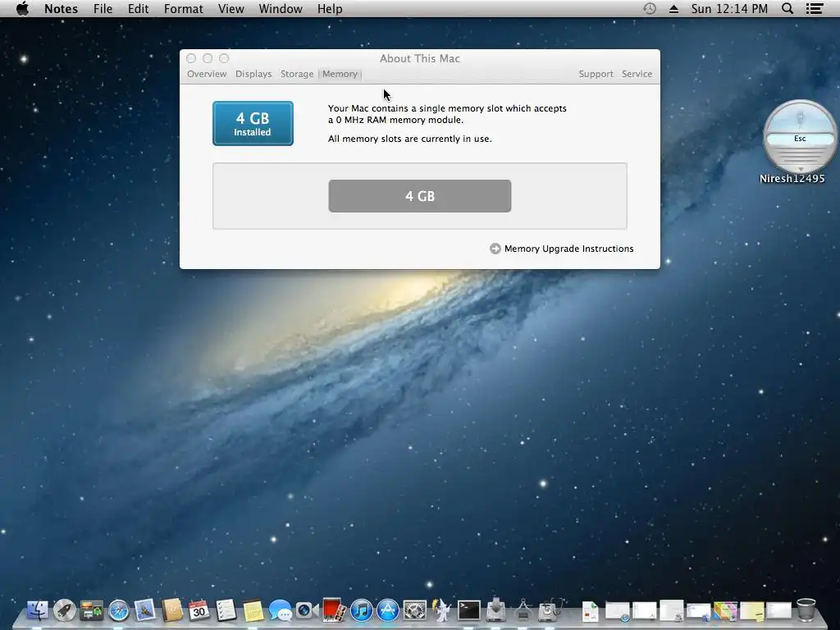The image size is (840, 630).
Task: Click the eject icon in menu bar
Action: 674,9
